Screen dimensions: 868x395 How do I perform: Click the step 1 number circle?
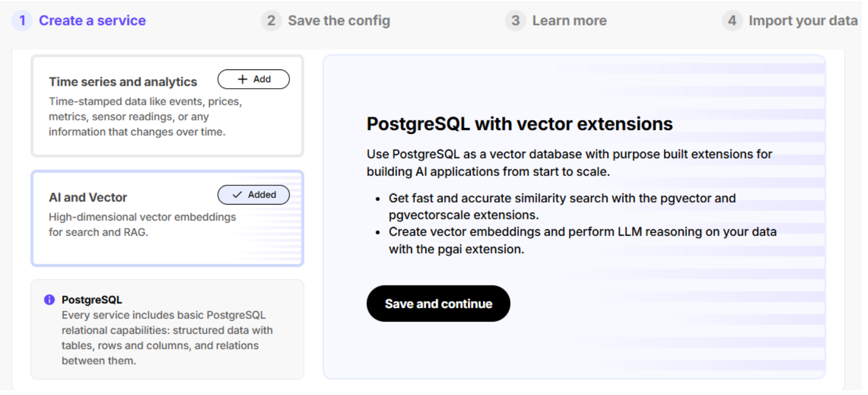pos(22,21)
